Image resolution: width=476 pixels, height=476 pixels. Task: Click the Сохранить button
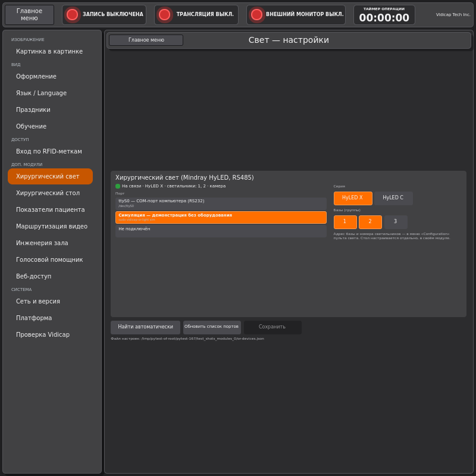click(273, 327)
